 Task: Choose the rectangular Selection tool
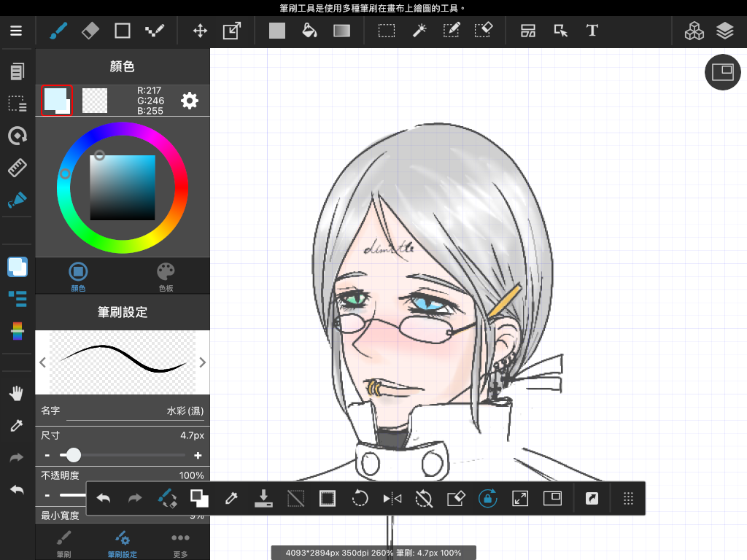pyautogui.click(x=387, y=31)
